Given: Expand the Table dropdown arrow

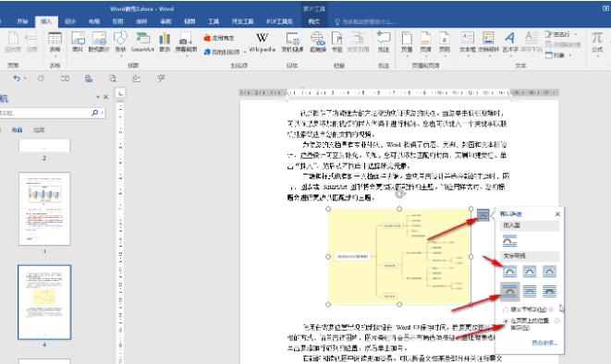Looking at the screenshot, I should (55, 55).
